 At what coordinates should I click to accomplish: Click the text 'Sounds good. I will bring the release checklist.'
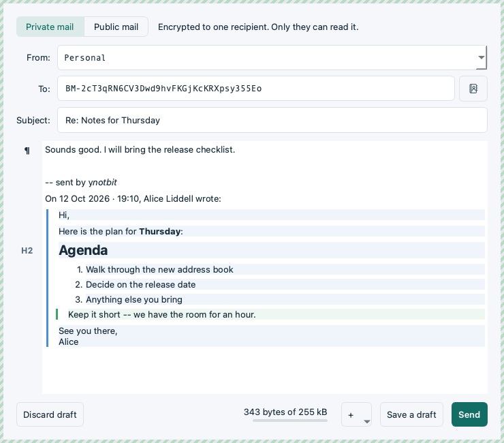(x=140, y=149)
